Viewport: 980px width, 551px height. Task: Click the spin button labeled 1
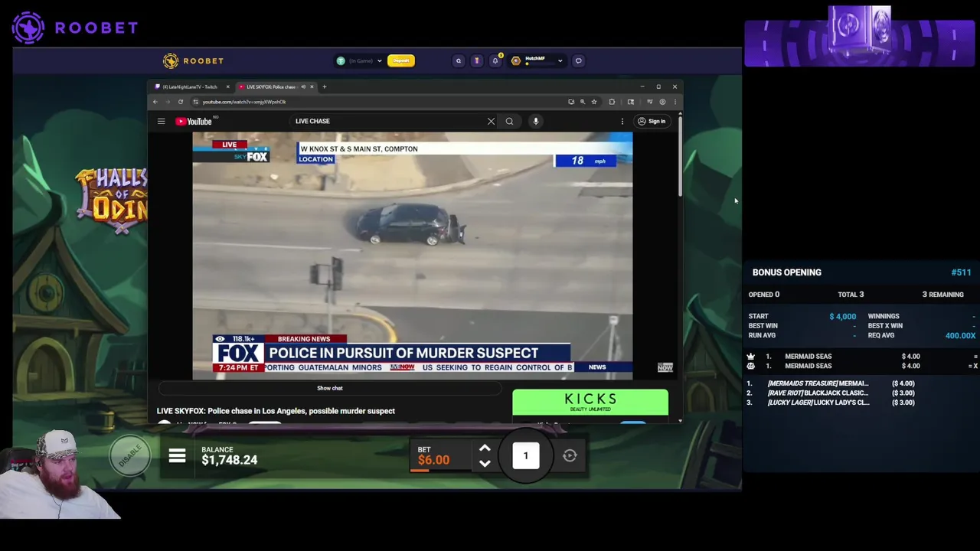click(526, 456)
